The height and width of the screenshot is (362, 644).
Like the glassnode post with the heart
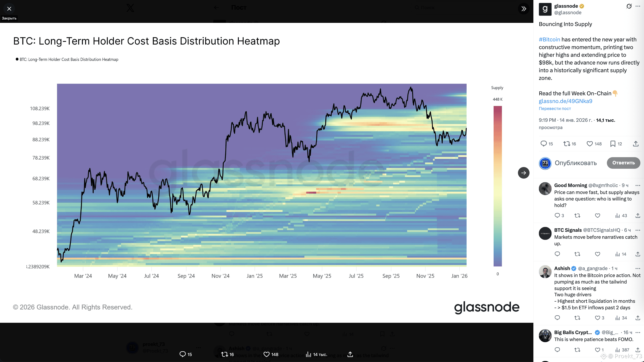[590, 144]
